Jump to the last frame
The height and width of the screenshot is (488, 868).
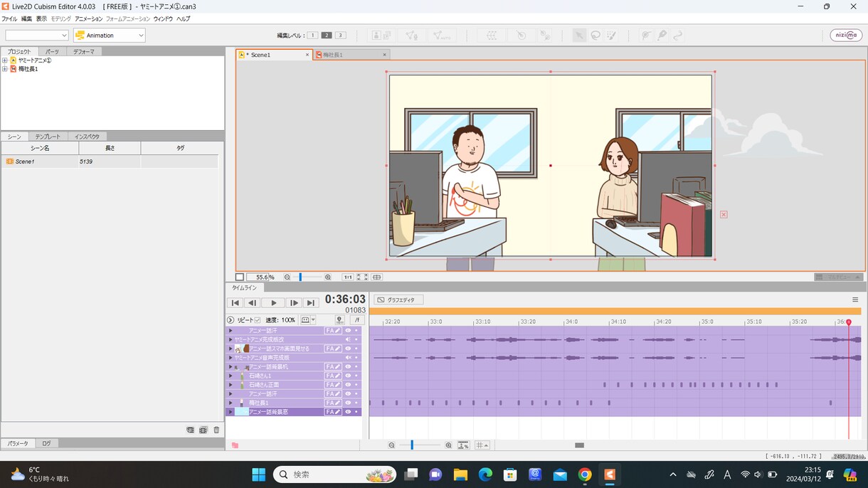[310, 303]
